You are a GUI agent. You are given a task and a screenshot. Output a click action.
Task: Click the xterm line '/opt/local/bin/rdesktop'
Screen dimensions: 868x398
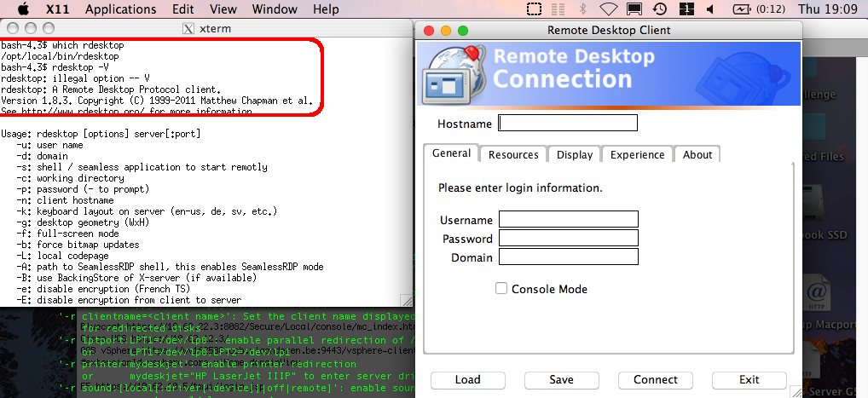60,56
